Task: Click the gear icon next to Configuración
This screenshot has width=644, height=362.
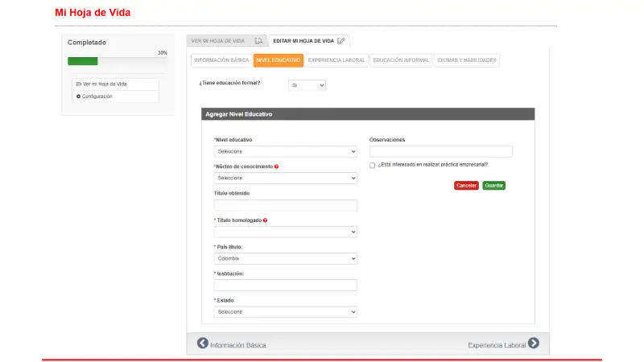Action: (78, 97)
